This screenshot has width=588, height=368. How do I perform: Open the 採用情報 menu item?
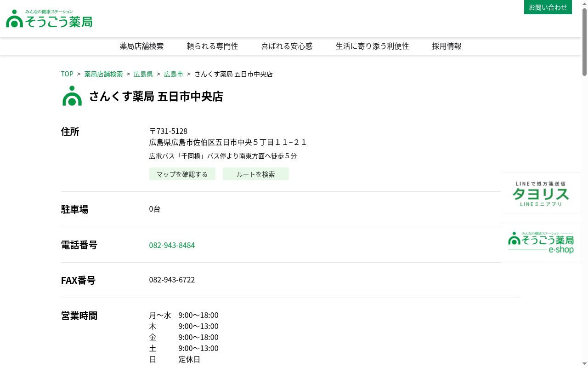pyautogui.click(x=447, y=46)
